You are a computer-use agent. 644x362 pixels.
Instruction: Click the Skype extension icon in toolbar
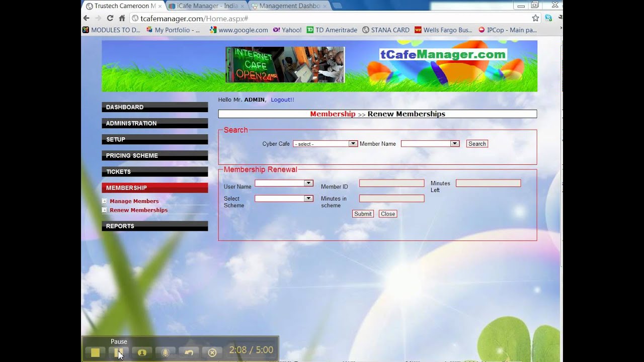[x=548, y=18]
